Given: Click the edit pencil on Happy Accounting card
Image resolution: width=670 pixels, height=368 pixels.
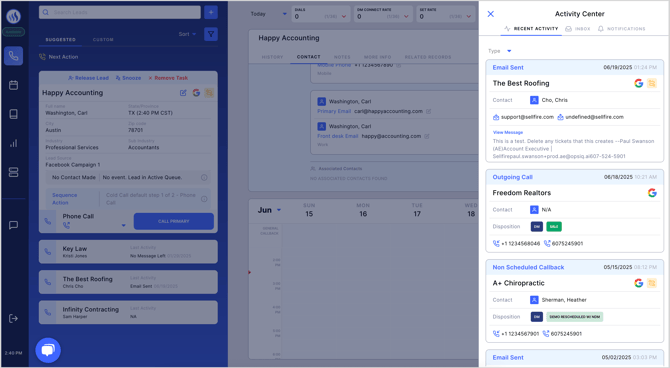Looking at the screenshot, I should tap(183, 93).
